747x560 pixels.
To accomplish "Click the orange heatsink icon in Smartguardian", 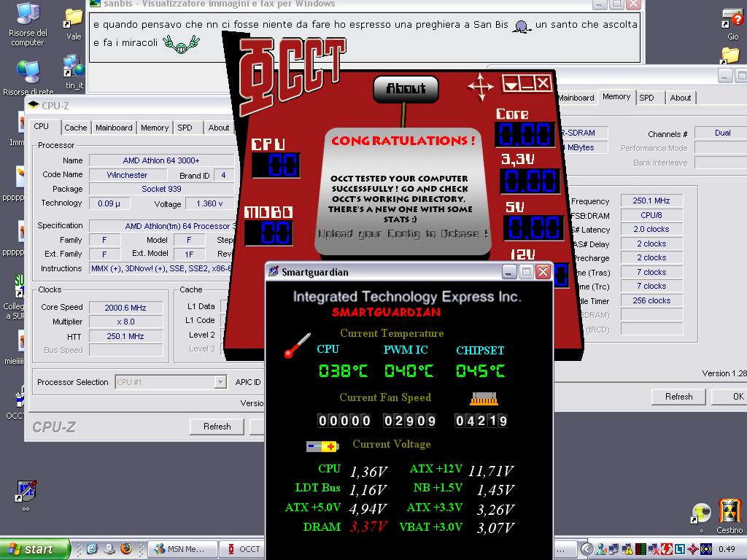I will (x=484, y=399).
